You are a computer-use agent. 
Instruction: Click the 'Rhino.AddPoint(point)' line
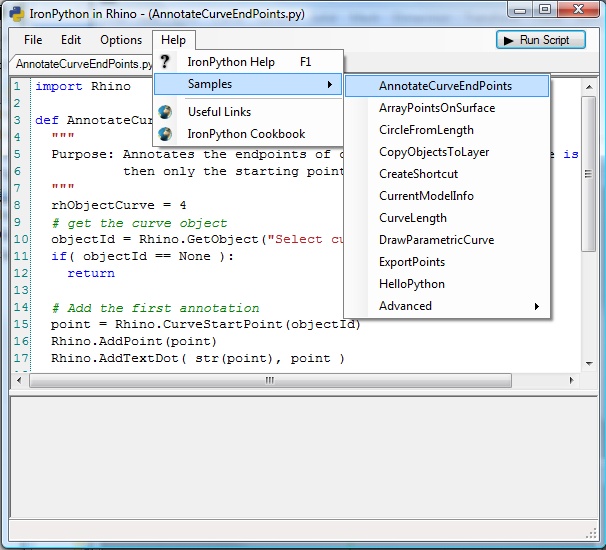click(133, 341)
